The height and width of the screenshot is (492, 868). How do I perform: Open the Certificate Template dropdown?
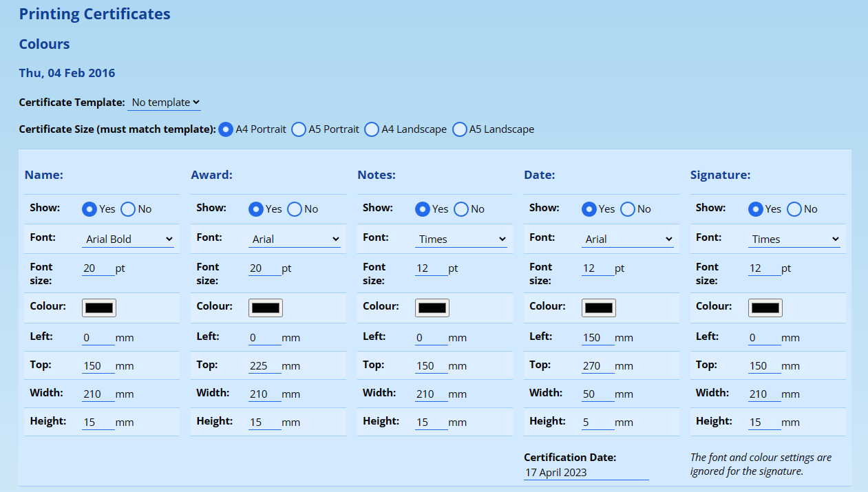pos(165,103)
